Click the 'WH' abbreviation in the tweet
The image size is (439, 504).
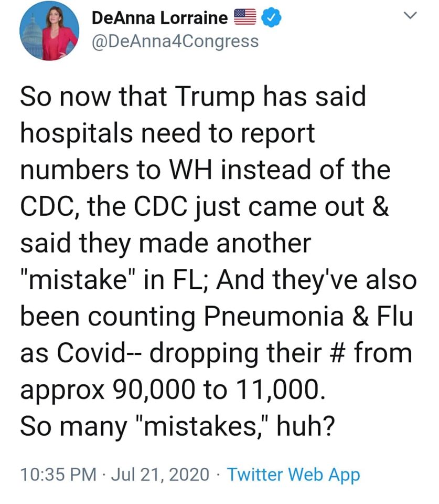tap(191, 170)
